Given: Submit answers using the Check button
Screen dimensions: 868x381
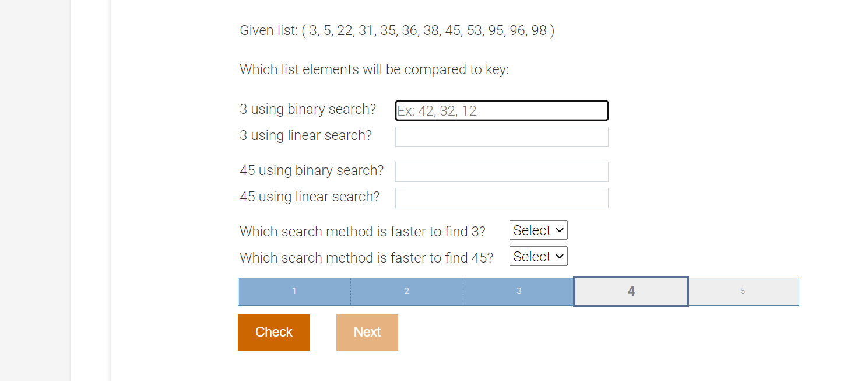Looking at the screenshot, I should 273,332.
